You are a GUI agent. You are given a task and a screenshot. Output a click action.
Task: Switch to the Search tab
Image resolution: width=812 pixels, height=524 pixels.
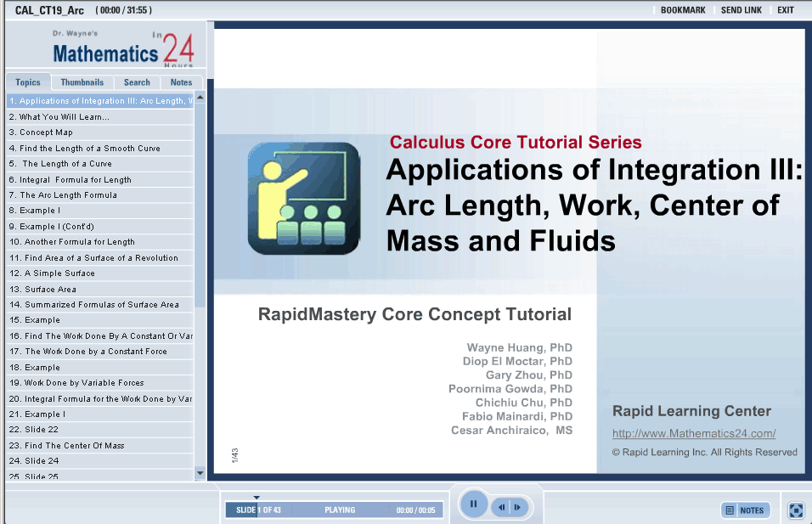click(x=137, y=82)
